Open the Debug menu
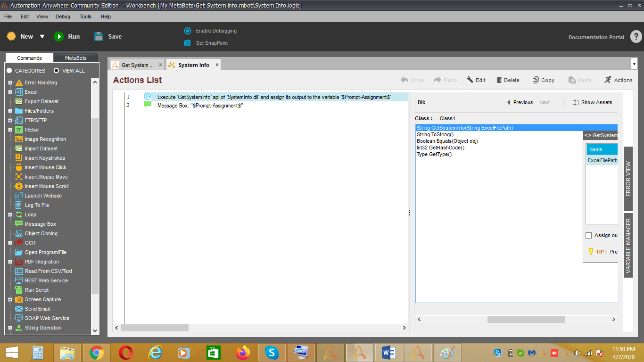Image resolution: width=644 pixels, height=362 pixels. click(63, 16)
